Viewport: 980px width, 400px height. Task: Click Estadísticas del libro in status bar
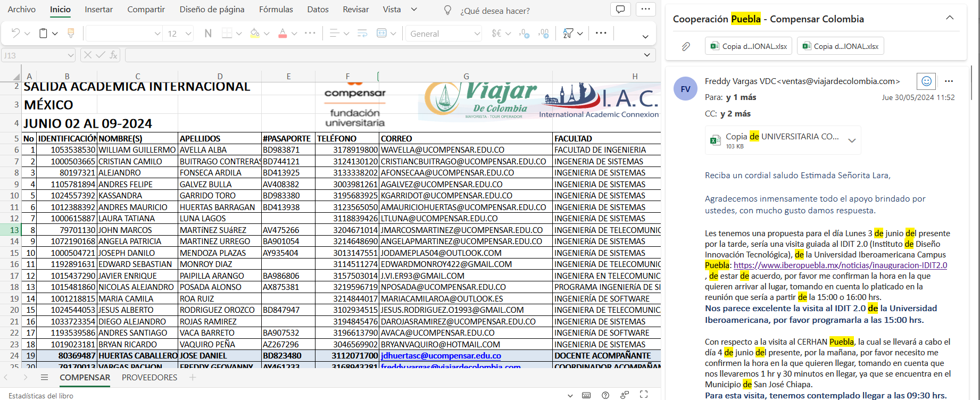pyautogui.click(x=41, y=395)
